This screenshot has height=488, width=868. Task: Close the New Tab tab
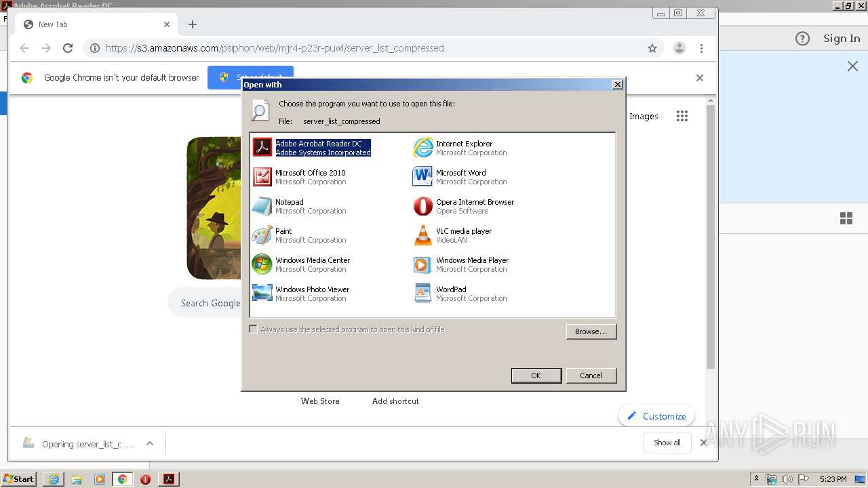[x=167, y=24]
